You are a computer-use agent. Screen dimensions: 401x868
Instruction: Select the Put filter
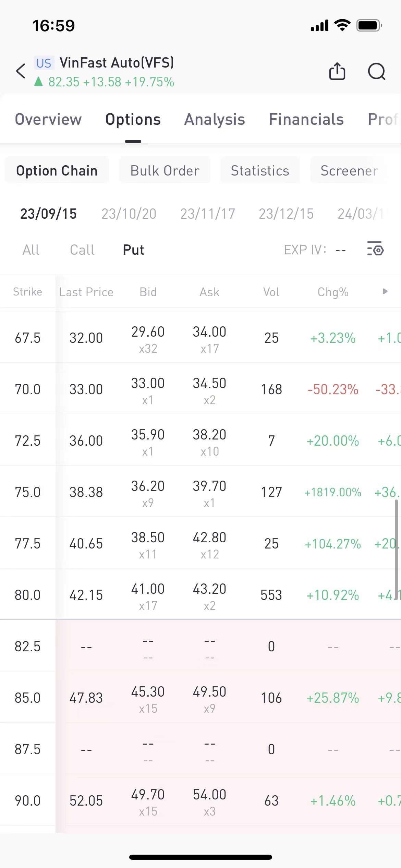(x=133, y=250)
